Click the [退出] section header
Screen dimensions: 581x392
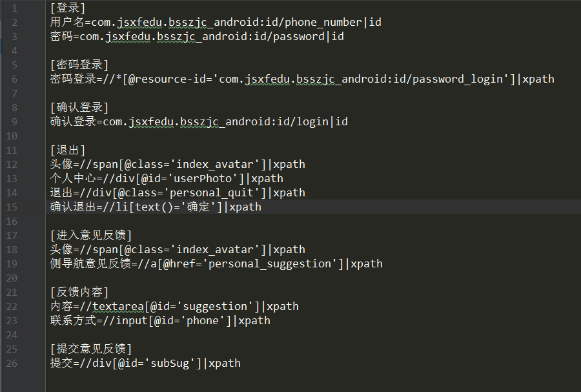pos(68,150)
